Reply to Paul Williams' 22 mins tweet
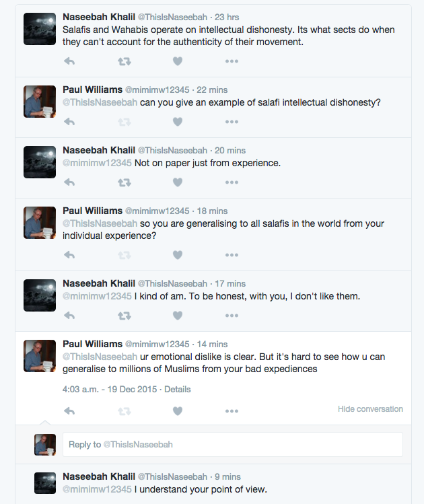Viewport: 424px width, 504px height. pyautogui.click(x=69, y=122)
